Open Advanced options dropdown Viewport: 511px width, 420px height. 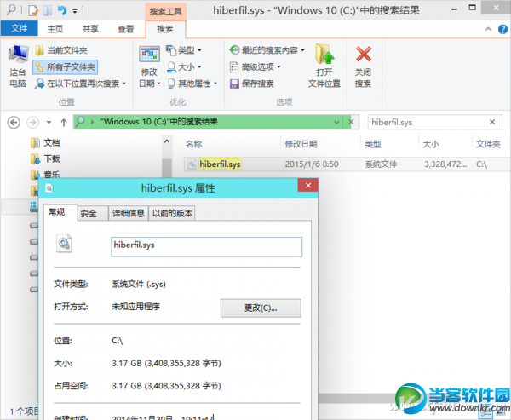(255, 67)
